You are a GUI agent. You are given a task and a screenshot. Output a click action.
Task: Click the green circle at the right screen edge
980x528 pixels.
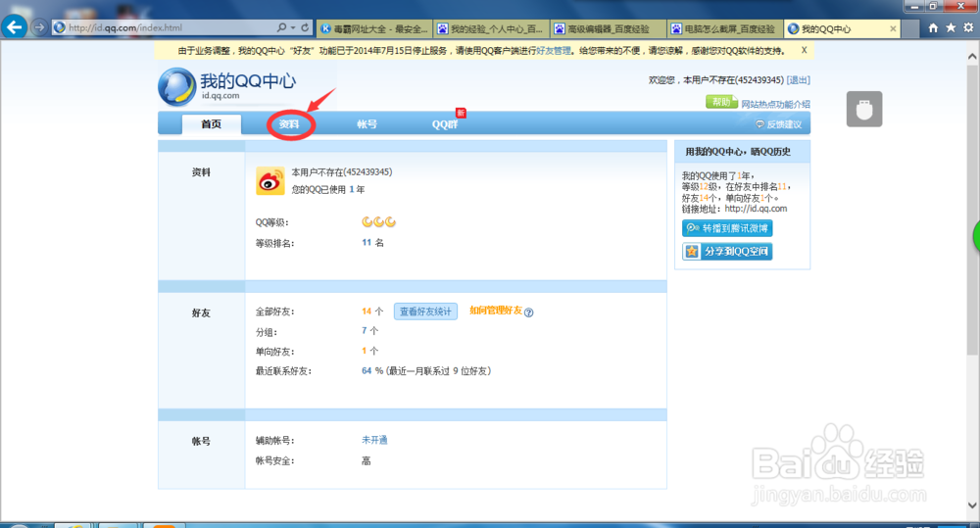[x=976, y=237]
